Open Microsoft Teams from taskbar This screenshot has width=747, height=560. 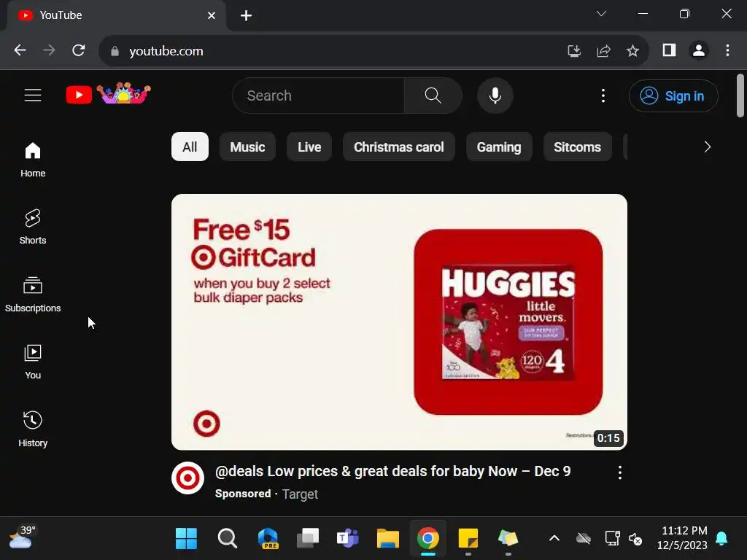348,539
